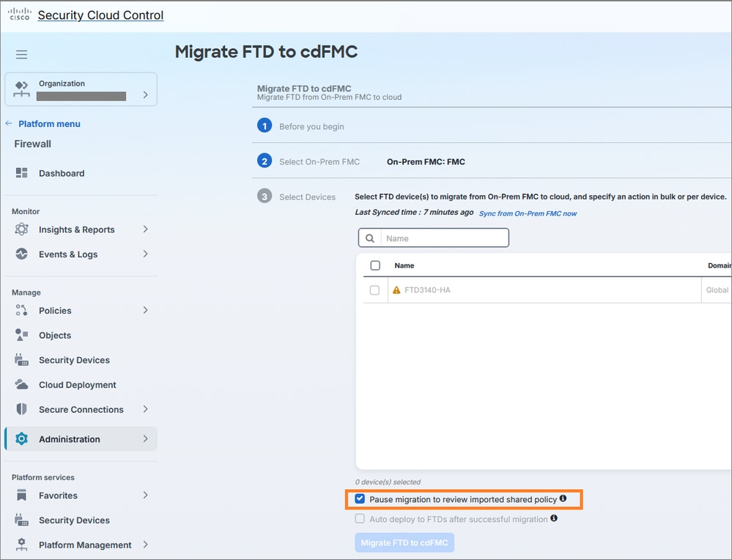Check the FTD3140-HA device checkbox
The width and height of the screenshot is (732, 560).
click(x=374, y=290)
